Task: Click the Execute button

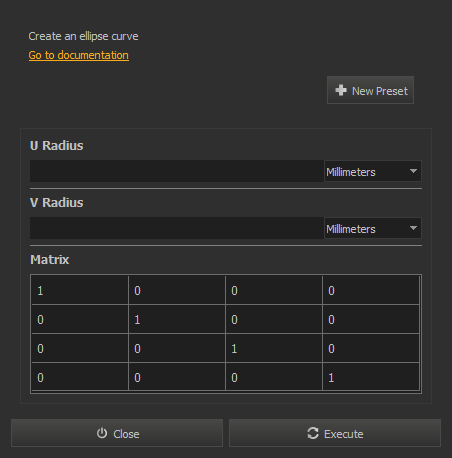Action: (x=335, y=433)
